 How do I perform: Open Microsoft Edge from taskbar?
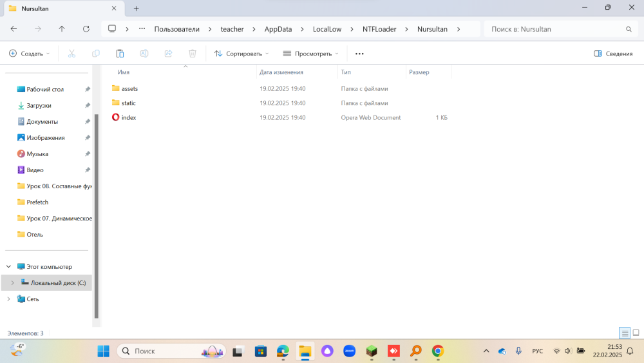pos(283,351)
